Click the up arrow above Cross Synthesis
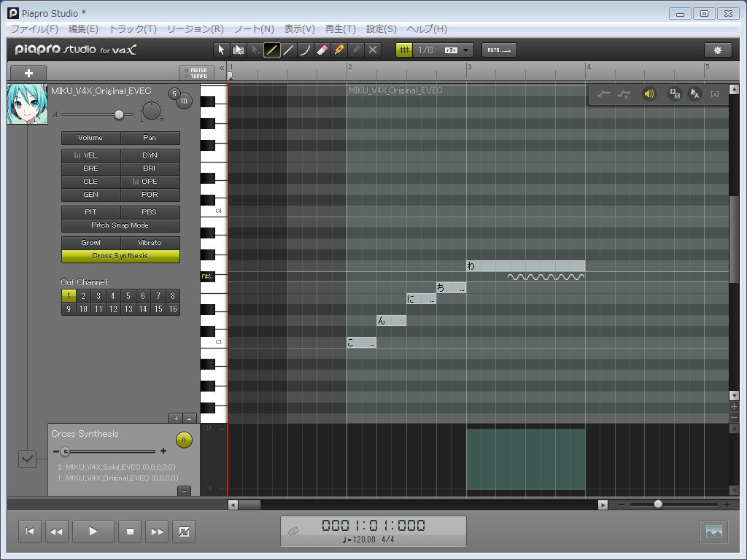 pyautogui.click(x=190, y=418)
